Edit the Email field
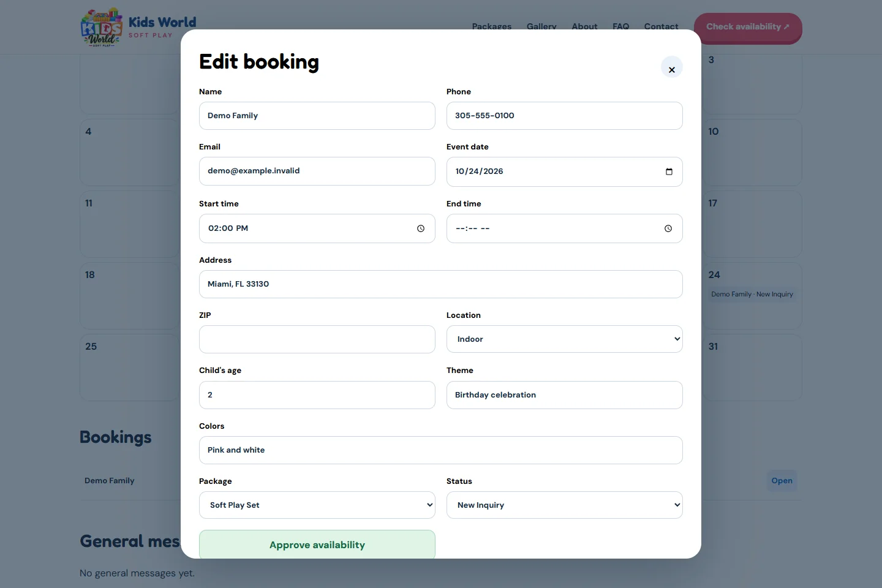Viewport: 882px width, 588px height. (x=317, y=171)
